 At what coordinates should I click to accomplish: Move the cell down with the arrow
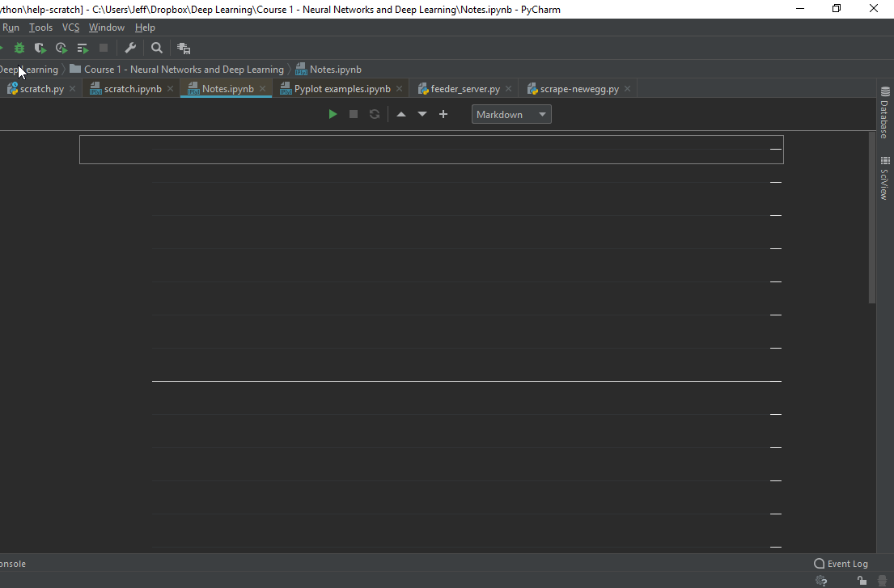coord(422,115)
